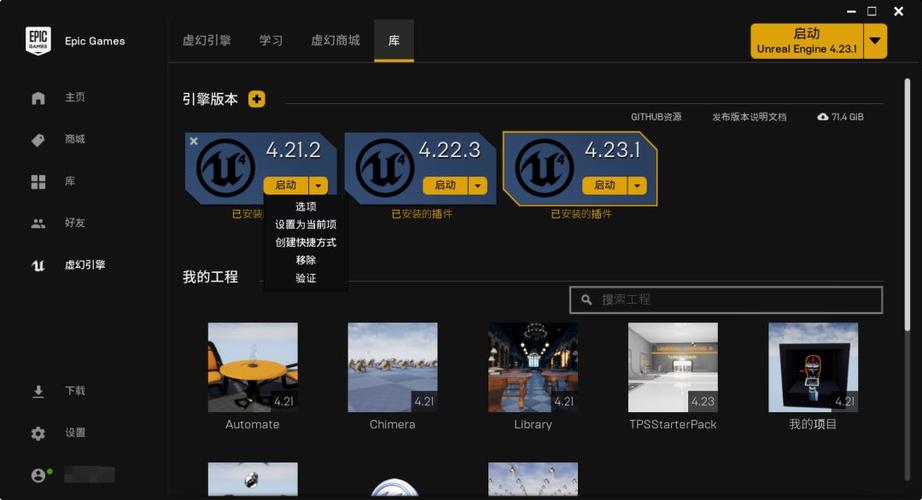
Task: Click the 搜索工程 search field
Action: click(x=726, y=300)
